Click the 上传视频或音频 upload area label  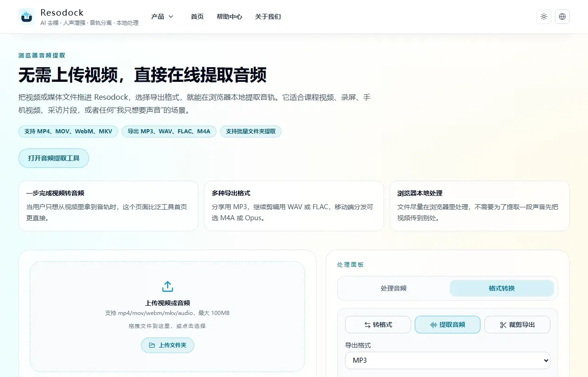coord(168,303)
